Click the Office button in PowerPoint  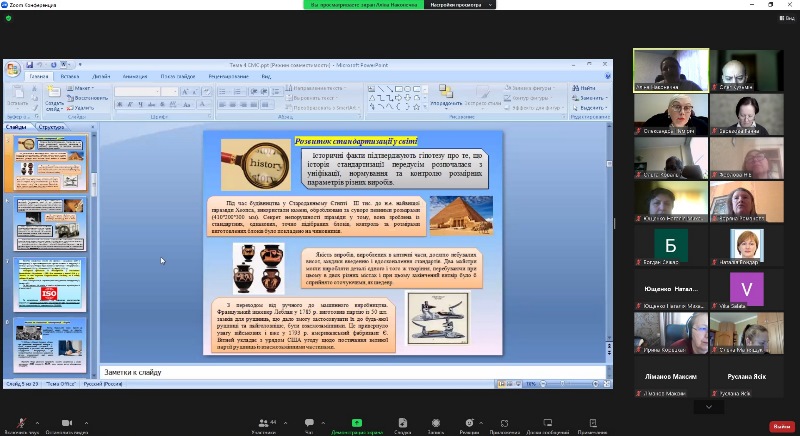click(12, 68)
